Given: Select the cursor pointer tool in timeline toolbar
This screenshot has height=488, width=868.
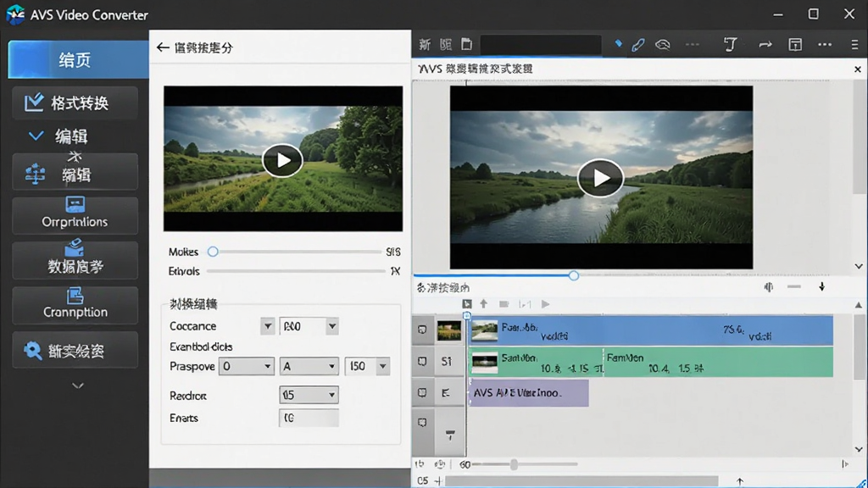Looking at the screenshot, I should (467, 304).
